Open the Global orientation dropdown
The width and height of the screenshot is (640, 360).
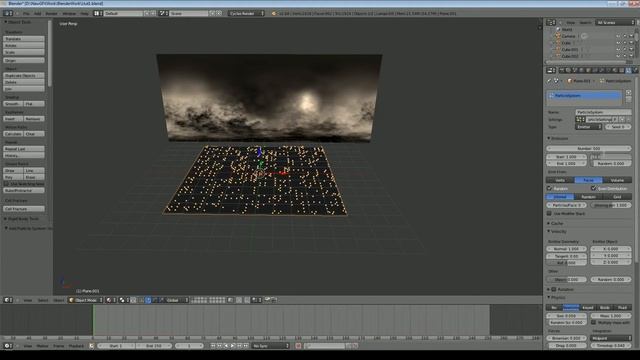pos(177,300)
